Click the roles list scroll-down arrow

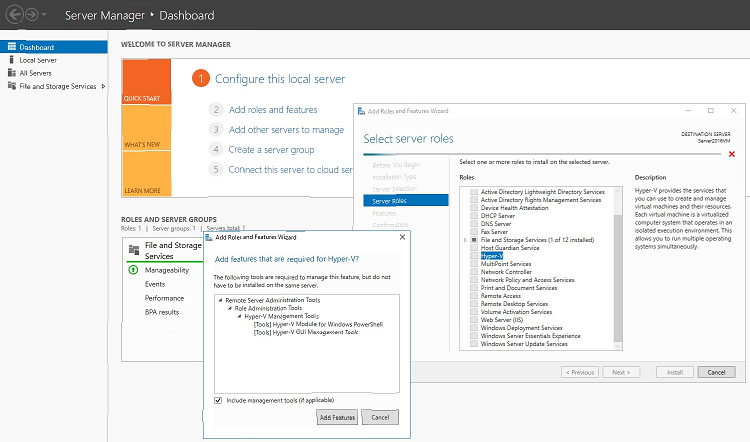tap(618, 346)
